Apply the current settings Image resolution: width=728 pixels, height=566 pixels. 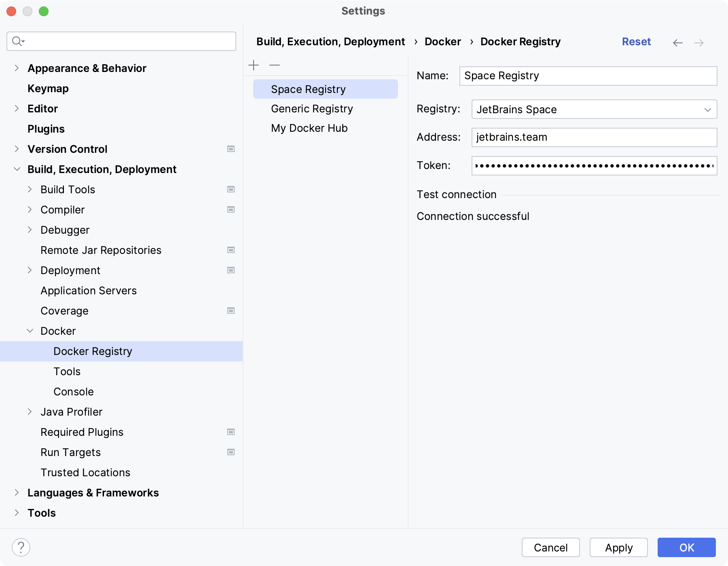pyautogui.click(x=618, y=547)
